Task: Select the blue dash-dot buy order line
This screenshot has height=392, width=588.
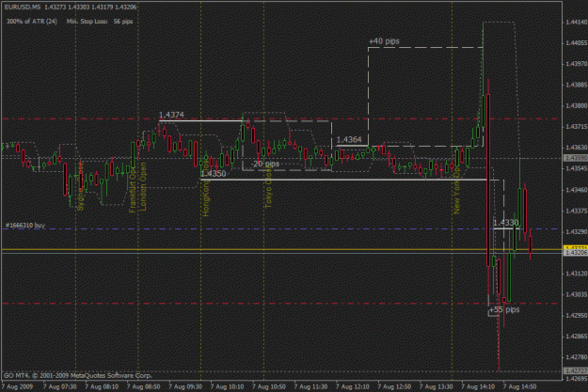Action: click(282, 229)
